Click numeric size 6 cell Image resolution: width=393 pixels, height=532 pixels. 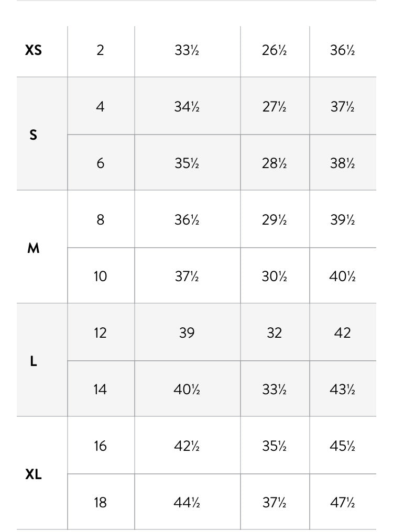click(x=100, y=163)
